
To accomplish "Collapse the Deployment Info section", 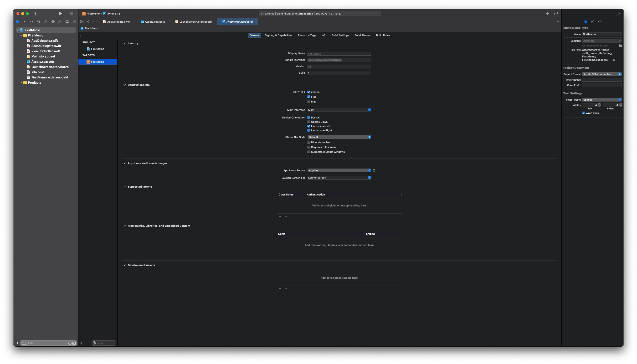I will click(x=124, y=85).
